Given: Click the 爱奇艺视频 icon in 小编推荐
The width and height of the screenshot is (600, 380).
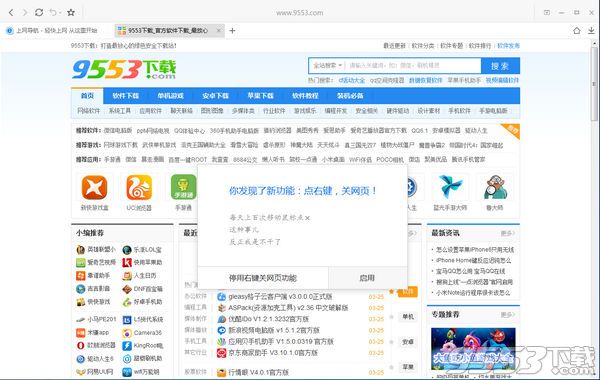Looking at the screenshot, I should pyautogui.click(x=80, y=263).
